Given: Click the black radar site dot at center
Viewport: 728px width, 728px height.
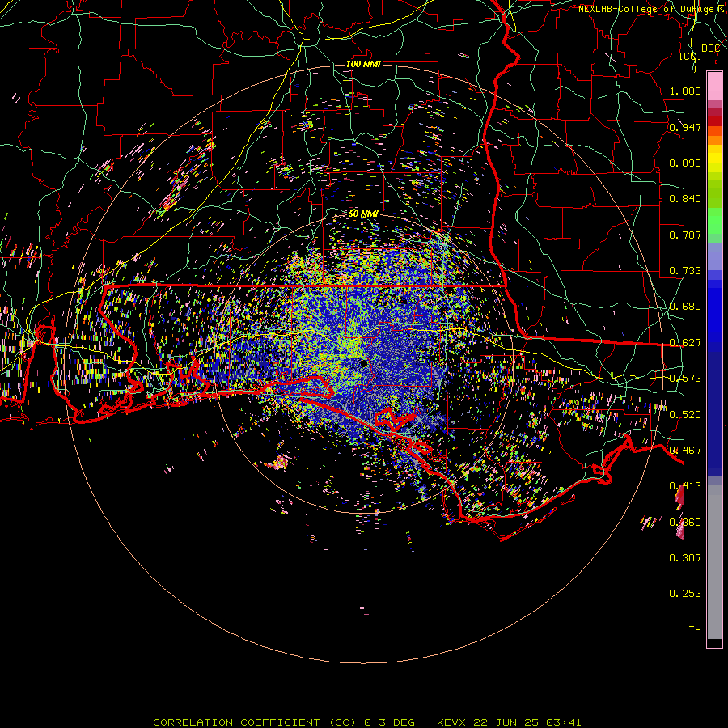Looking at the screenshot, I should pyautogui.click(x=364, y=363).
